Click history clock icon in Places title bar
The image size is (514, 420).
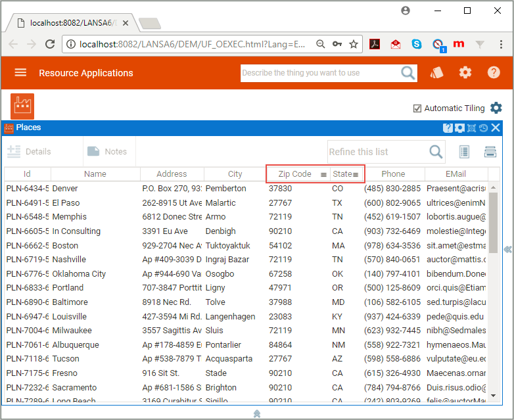click(x=483, y=128)
